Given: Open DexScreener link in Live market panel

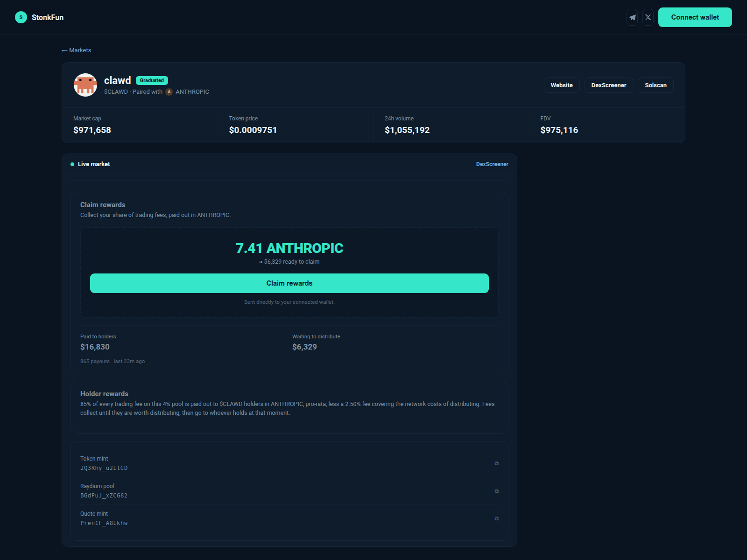Looking at the screenshot, I should point(492,164).
